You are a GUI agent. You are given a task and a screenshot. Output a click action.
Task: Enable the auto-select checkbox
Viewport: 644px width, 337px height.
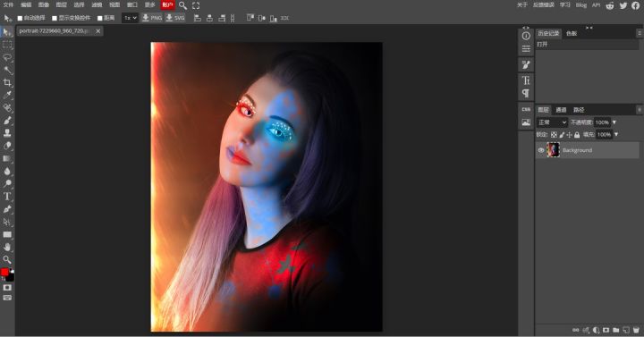click(20, 18)
